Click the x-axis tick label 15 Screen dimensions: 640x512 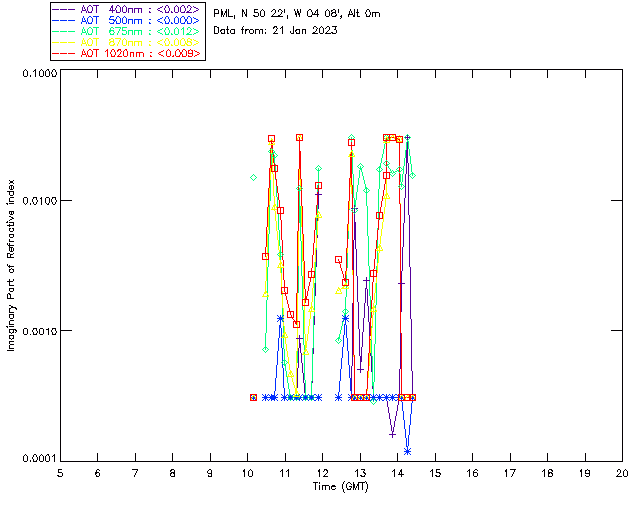coord(435,473)
